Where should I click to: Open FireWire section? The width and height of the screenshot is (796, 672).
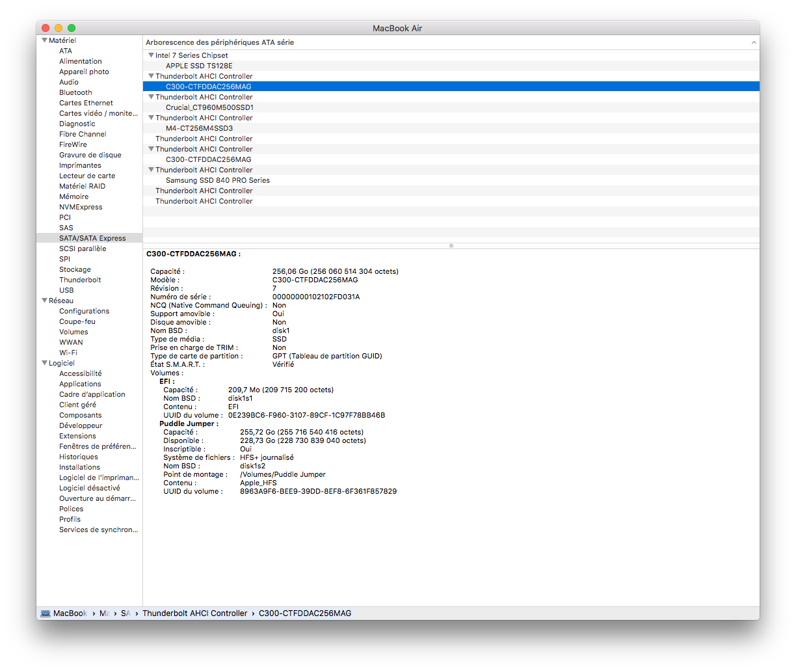pyautogui.click(x=73, y=144)
